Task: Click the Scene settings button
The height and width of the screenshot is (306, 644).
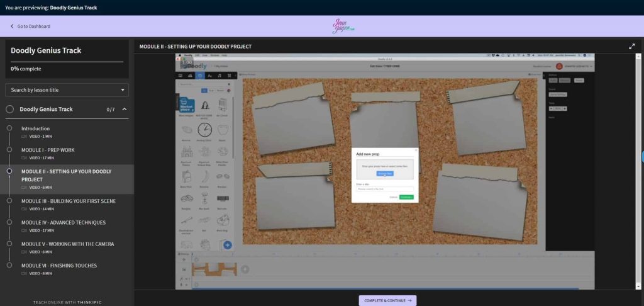Action: pos(558,94)
